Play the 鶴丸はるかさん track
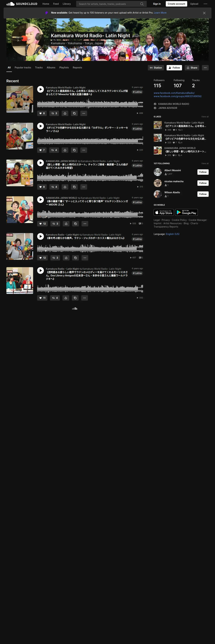The image size is (215, 644). [x=41, y=236]
